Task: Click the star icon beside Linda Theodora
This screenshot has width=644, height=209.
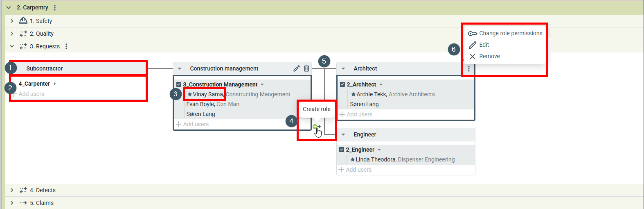Action: 352,159
